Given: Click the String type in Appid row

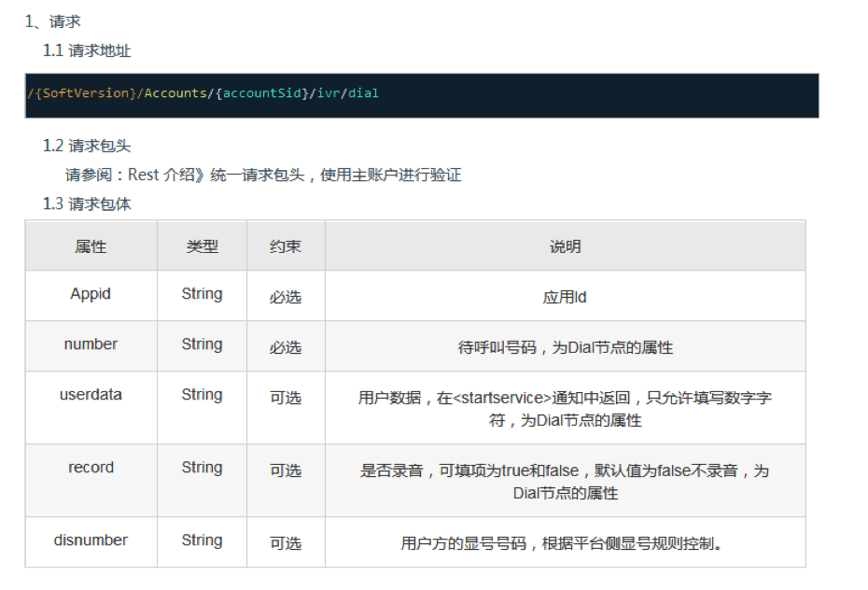Looking at the screenshot, I should pos(202,294).
